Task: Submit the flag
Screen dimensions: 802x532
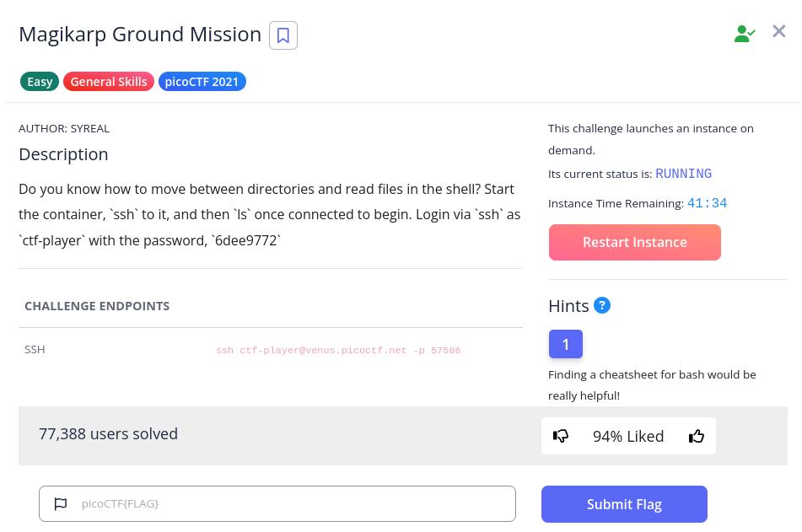Action: point(624,503)
